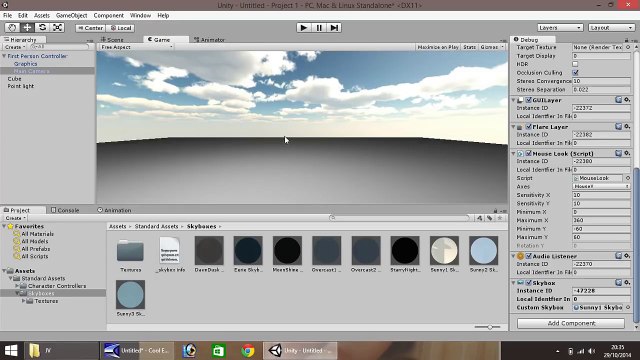Viewport: 640px width, 360px height.
Task: Select the _skybox info text file
Action: tap(170, 254)
